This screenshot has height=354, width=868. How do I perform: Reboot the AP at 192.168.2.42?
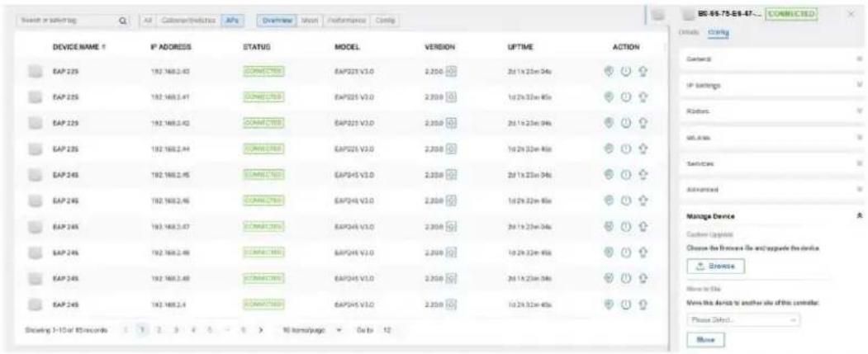click(x=627, y=121)
